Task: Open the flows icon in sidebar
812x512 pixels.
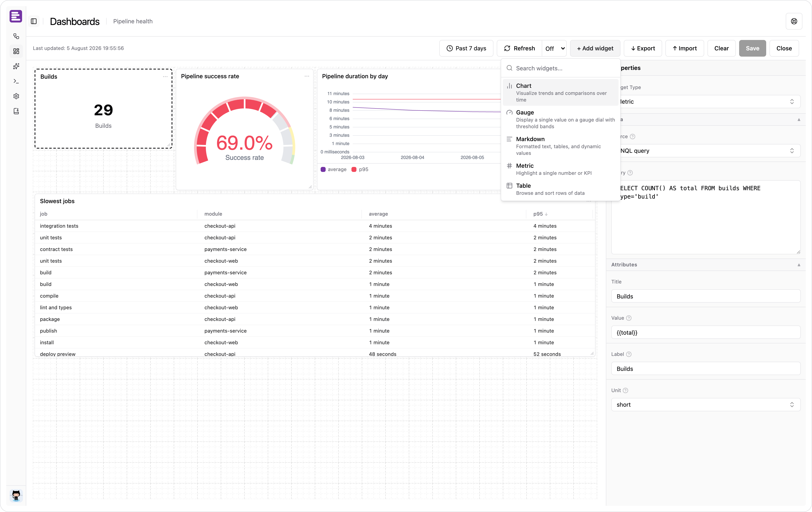Action: click(x=16, y=36)
